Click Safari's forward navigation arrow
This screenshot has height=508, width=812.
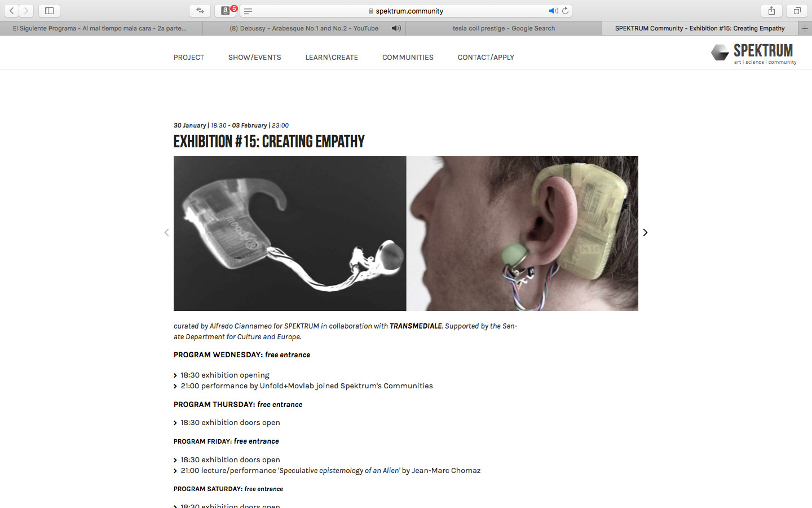(x=26, y=10)
